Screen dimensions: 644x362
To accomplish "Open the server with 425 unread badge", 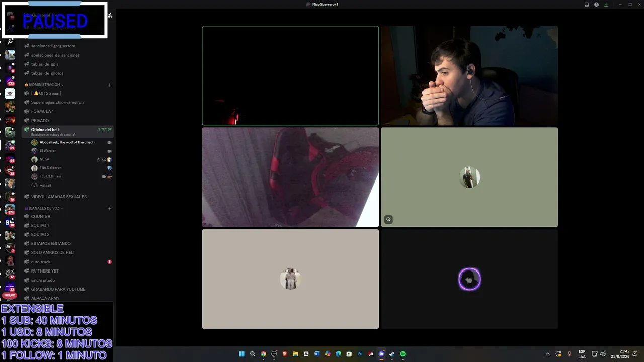I will pyautogui.click(x=10, y=80).
